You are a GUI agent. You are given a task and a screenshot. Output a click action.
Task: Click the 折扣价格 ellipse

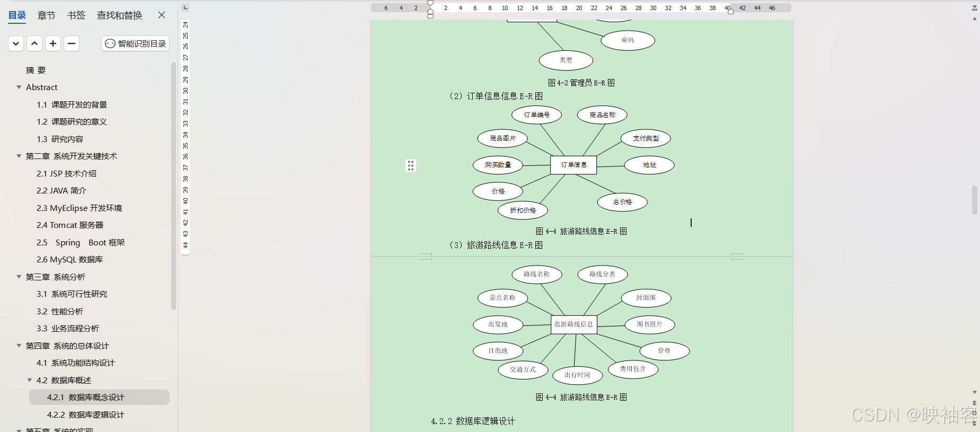[523, 210]
